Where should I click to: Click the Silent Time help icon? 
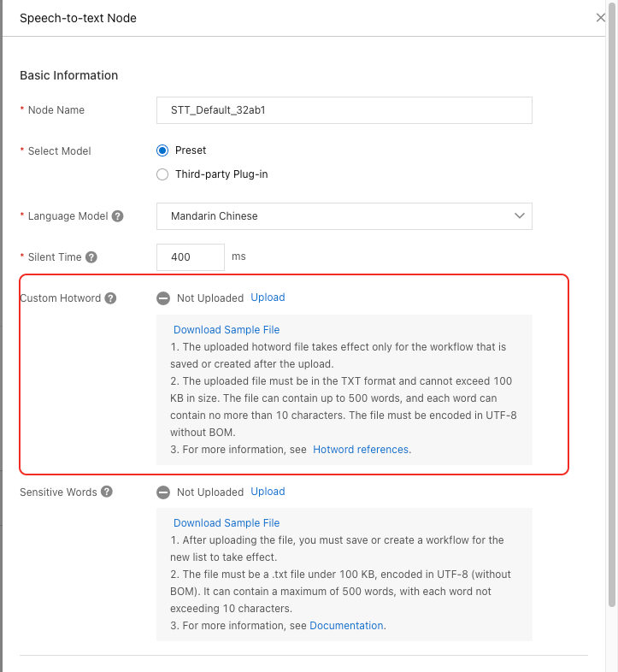(91, 257)
